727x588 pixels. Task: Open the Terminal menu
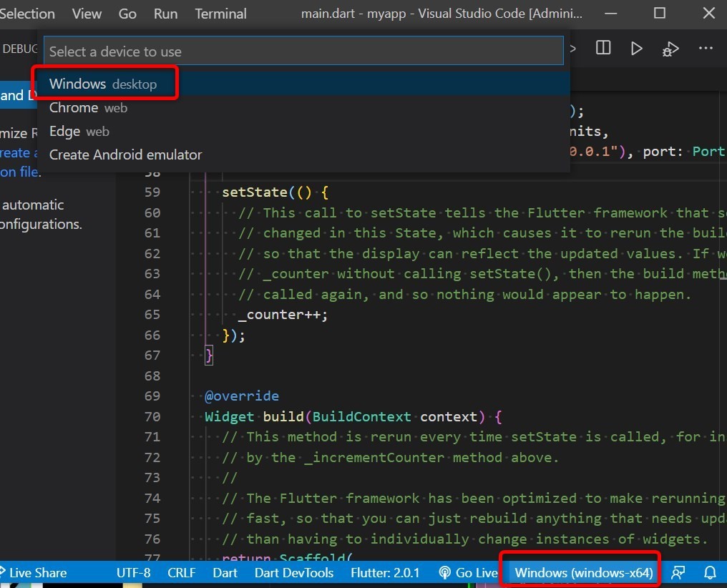(x=220, y=14)
